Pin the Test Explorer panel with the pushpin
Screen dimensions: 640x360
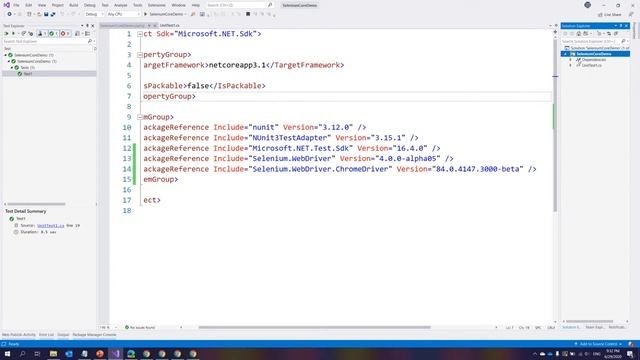pyautogui.click(x=87, y=26)
